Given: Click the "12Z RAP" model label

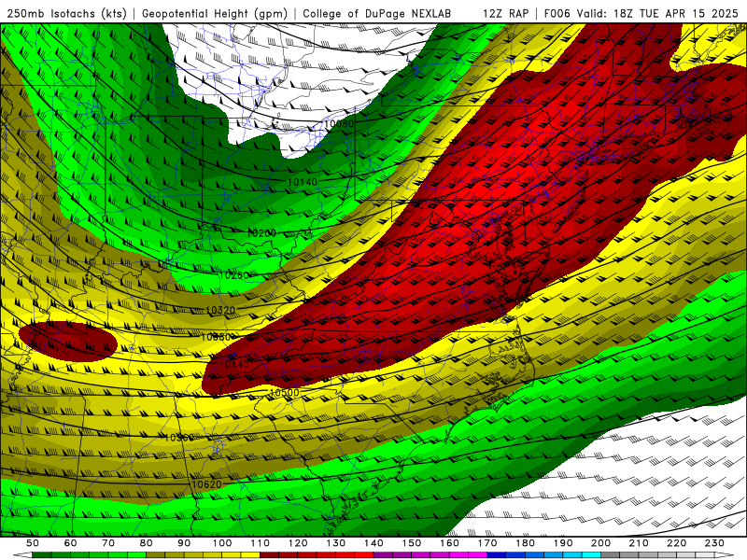Looking at the screenshot, I should click(x=505, y=14).
